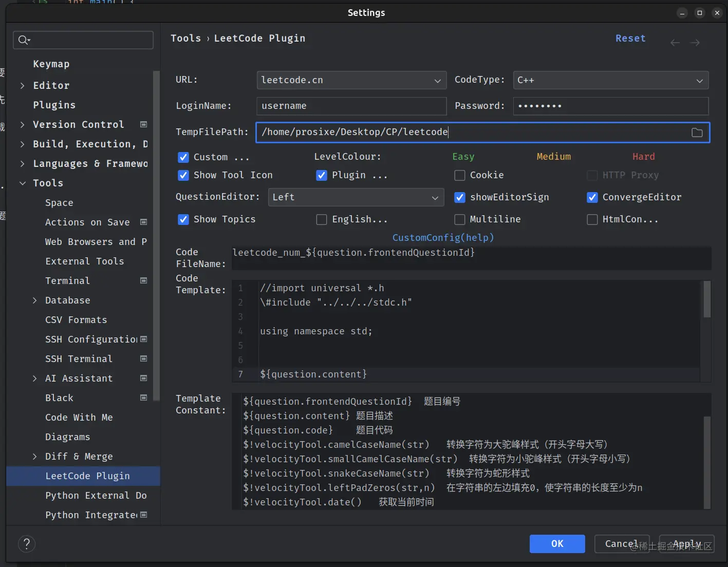Screen dimensions: 728x567
Task: Click the Apply button
Action: pos(687,544)
